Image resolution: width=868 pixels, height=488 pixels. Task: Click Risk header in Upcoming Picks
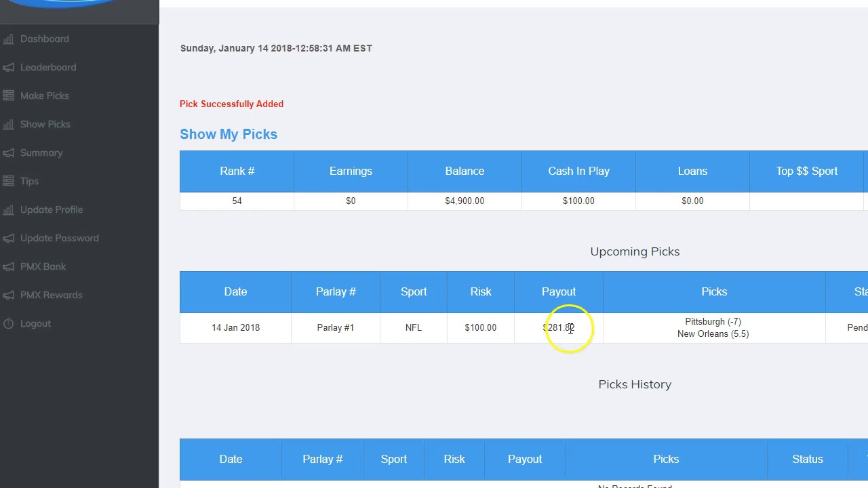[481, 292]
